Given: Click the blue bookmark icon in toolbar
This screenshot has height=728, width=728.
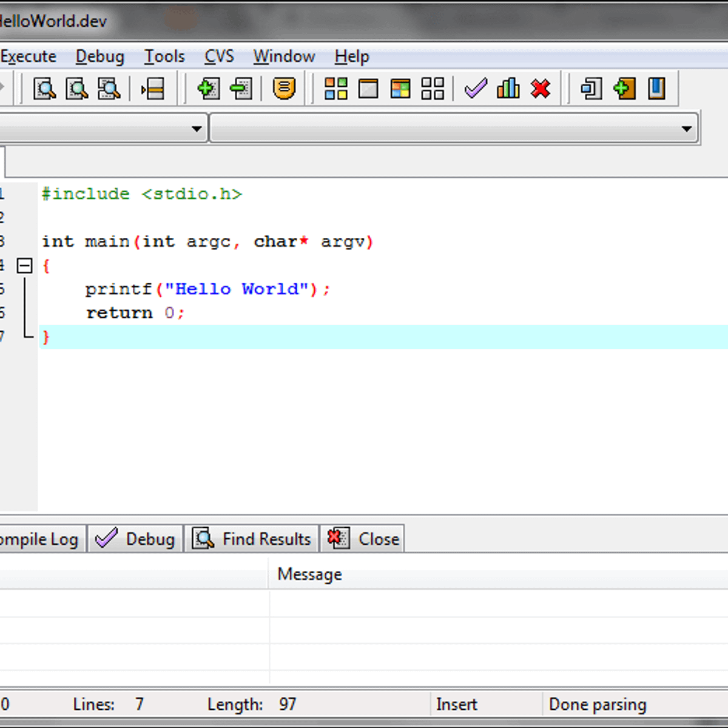Looking at the screenshot, I should point(656,89).
